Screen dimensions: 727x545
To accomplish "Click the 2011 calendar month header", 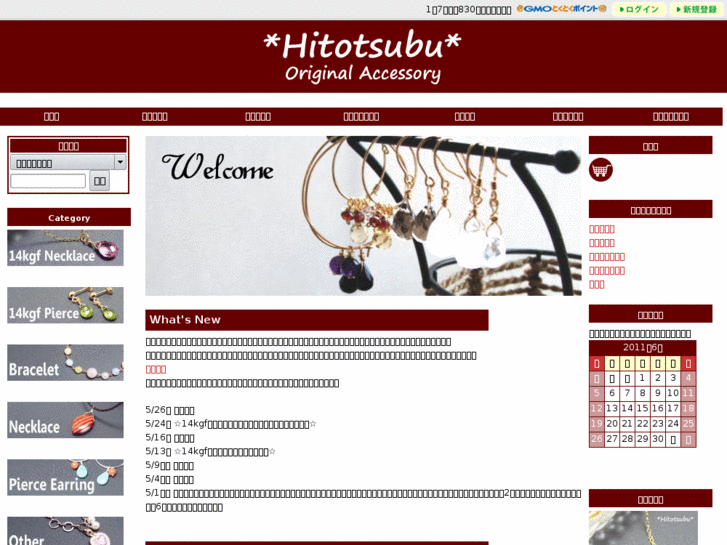I will [643, 347].
